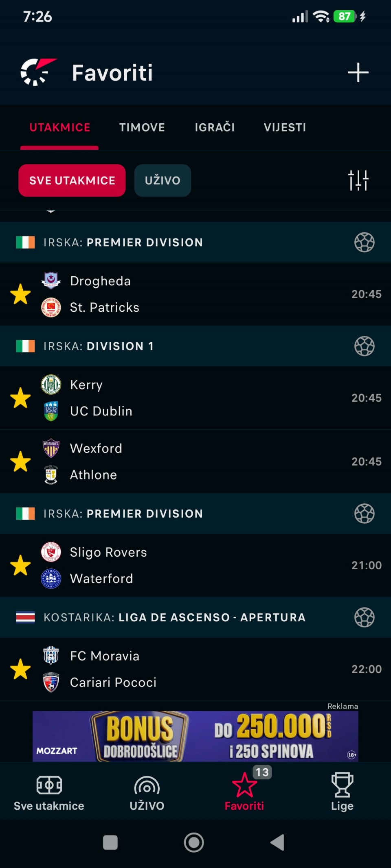The width and height of the screenshot is (391, 868).
Task: Unfavorite the Drogheda vs St. Patricks match
Action: pos(20,294)
